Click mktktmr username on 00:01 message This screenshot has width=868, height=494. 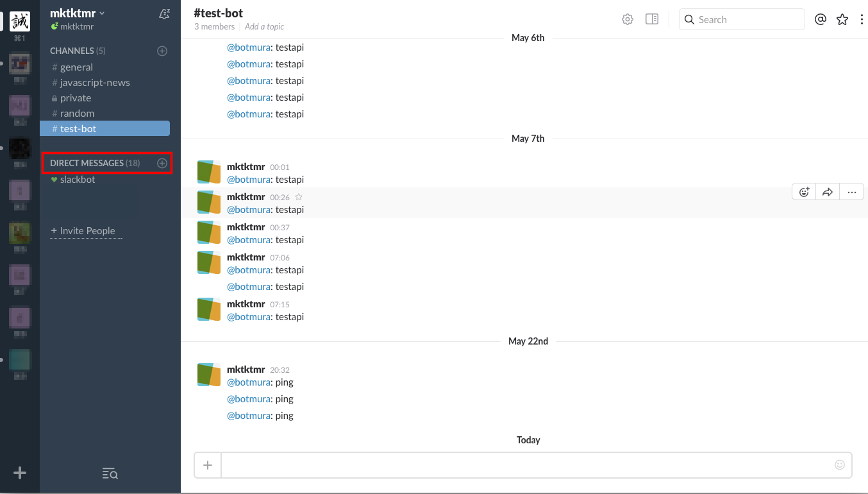point(246,167)
